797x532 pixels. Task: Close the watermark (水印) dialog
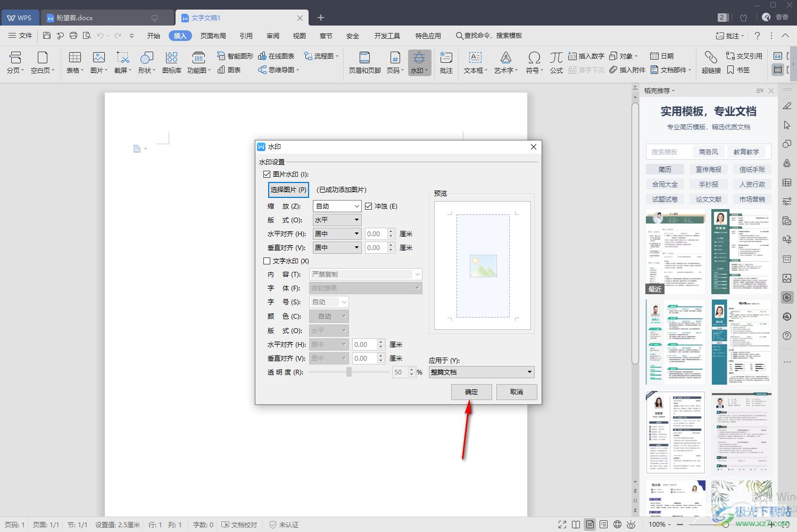(x=534, y=146)
